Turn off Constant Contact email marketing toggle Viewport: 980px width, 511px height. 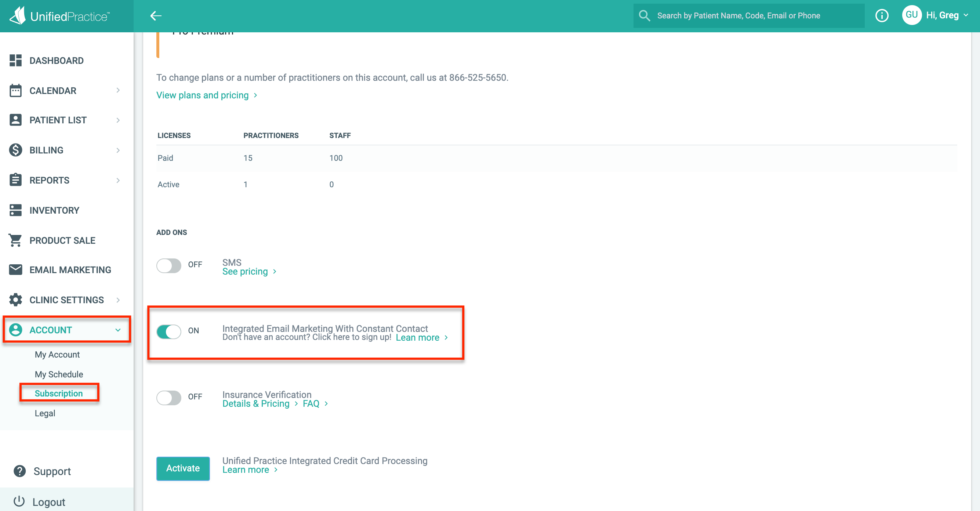pyautogui.click(x=169, y=331)
